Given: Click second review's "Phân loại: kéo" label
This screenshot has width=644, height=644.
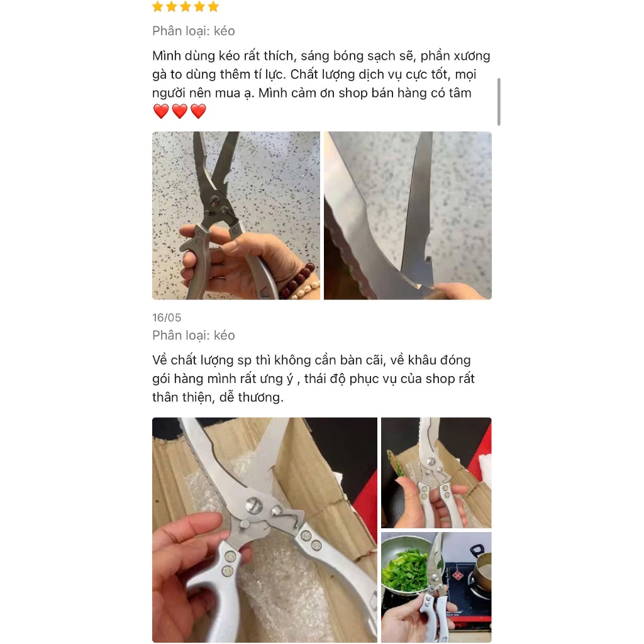Looking at the screenshot, I should click(194, 336).
